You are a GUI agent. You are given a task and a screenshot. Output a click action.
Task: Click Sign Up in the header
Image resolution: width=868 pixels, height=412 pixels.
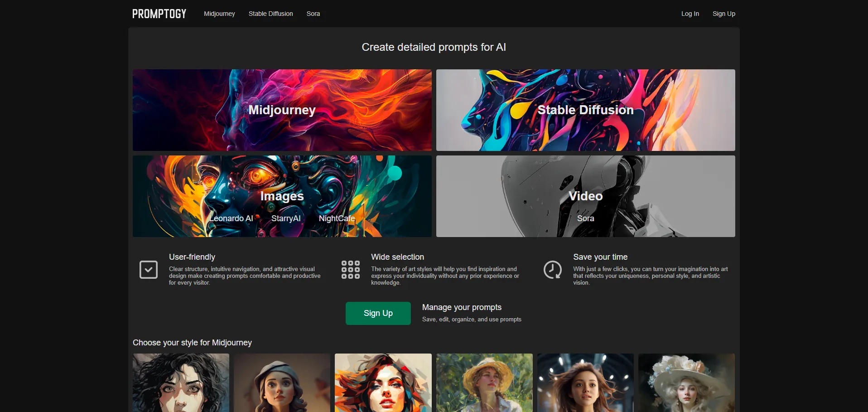coord(723,14)
